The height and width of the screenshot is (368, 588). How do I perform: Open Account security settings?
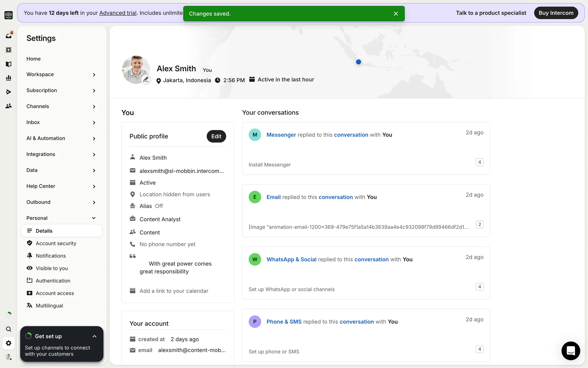[56, 243]
